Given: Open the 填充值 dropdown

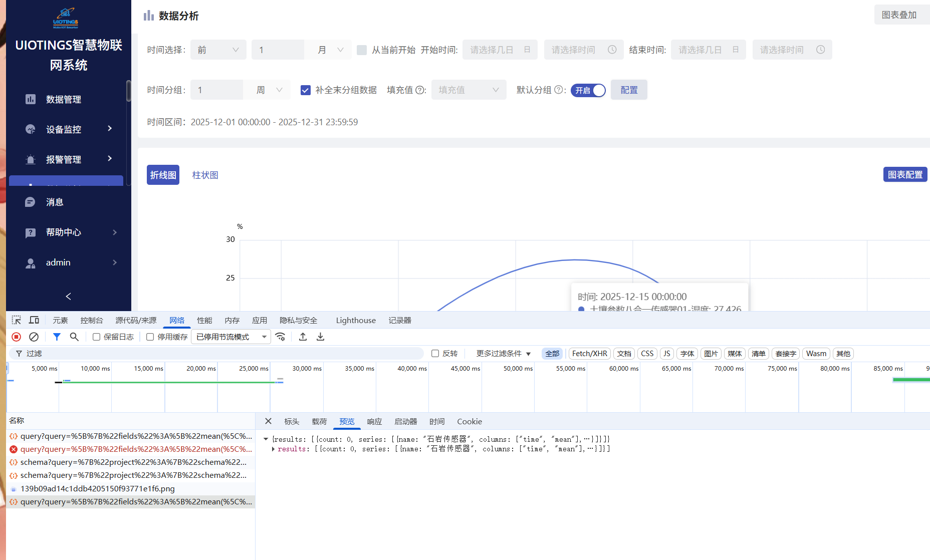Looking at the screenshot, I should coord(469,90).
